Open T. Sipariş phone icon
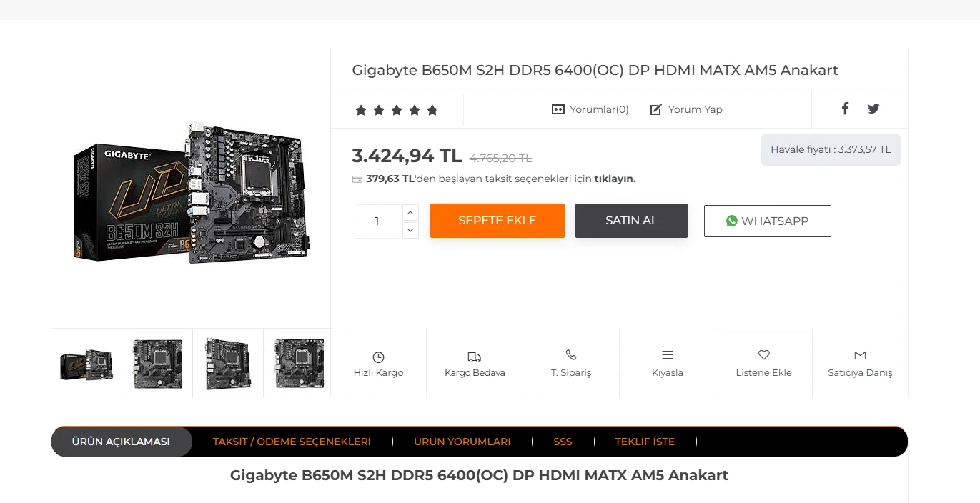The height and width of the screenshot is (503, 980). 571,354
